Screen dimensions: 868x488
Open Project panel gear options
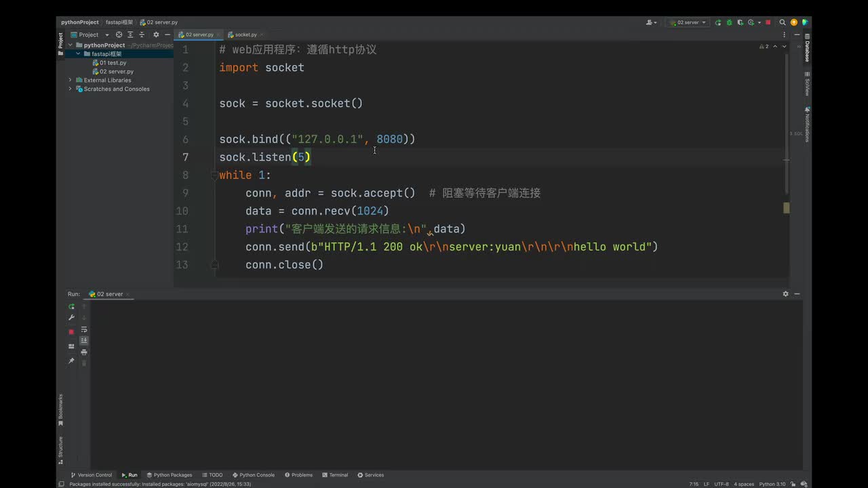pyautogui.click(x=156, y=35)
